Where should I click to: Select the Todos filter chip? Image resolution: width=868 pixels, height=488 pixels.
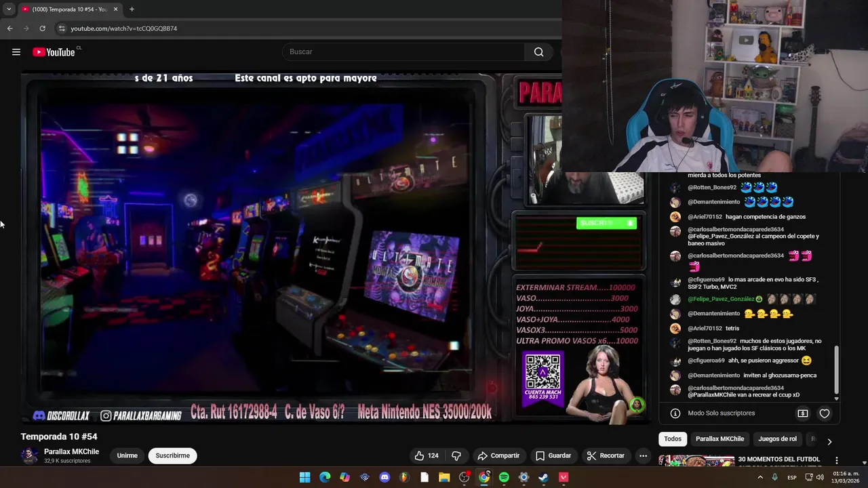point(673,439)
